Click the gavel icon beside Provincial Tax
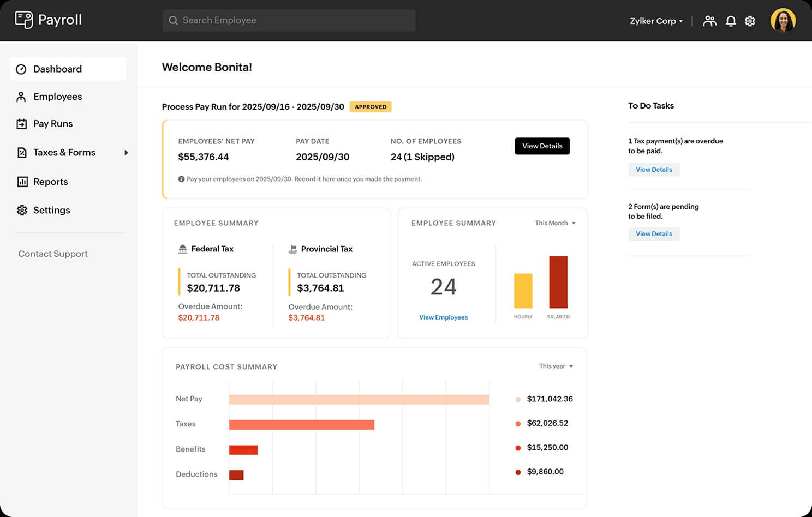The height and width of the screenshot is (517, 812). [292, 249]
